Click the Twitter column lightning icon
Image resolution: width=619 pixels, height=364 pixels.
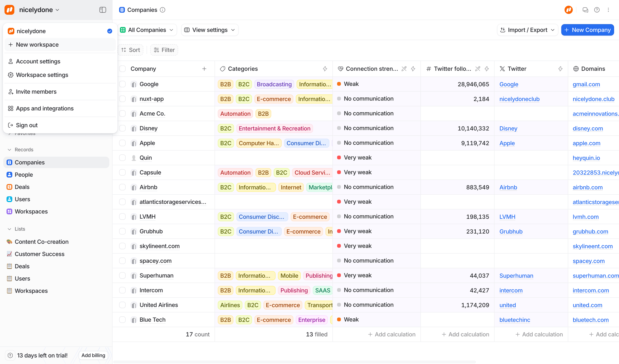[x=560, y=69]
